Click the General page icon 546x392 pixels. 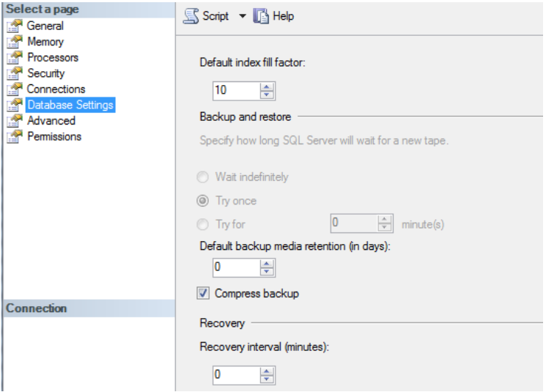[14, 26]
